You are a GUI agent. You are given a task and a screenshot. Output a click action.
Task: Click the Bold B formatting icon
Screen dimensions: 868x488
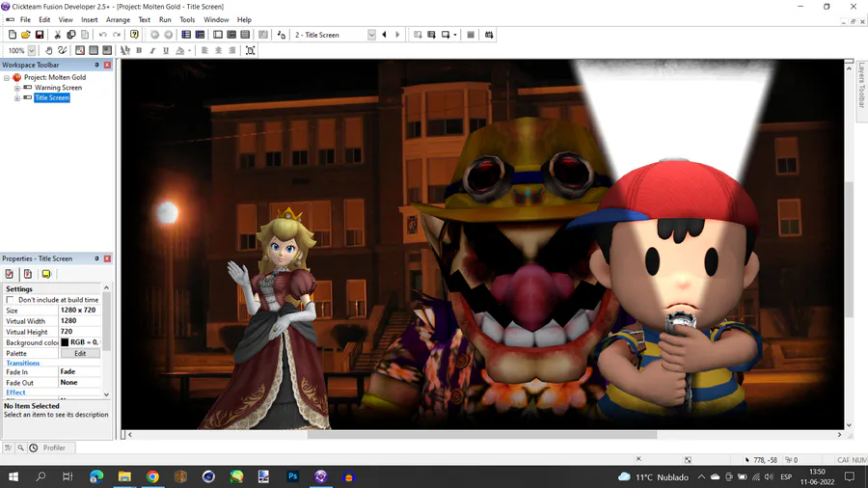click(139, 50)
